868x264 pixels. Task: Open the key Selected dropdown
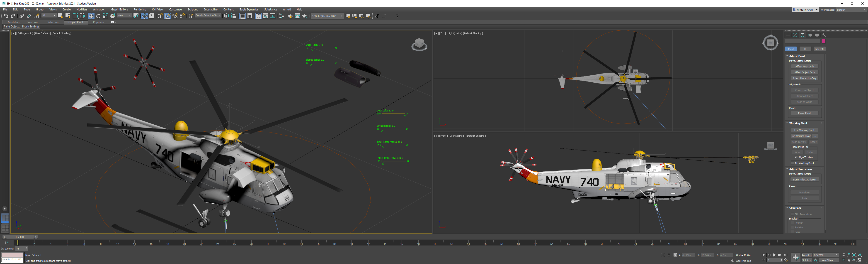826,255
